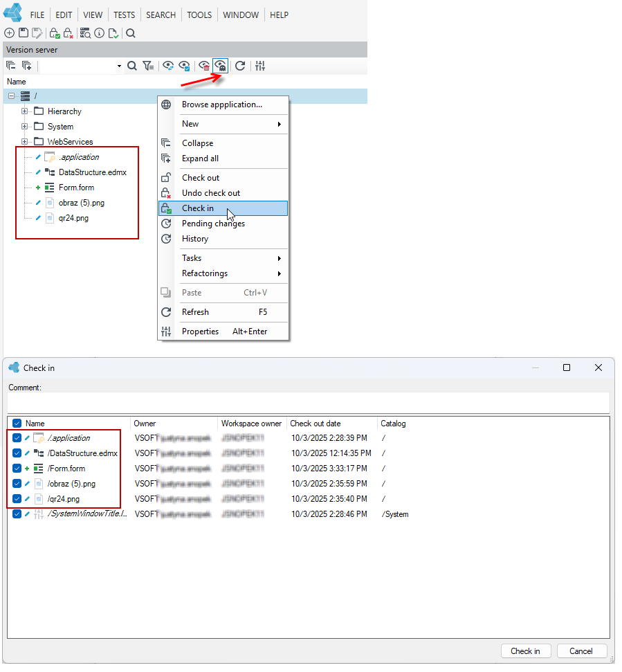Image resolution: width=622 pixels, height=672 pixels.
Task: Click the eye icon with blue arrows
Action: coord(168,66)
